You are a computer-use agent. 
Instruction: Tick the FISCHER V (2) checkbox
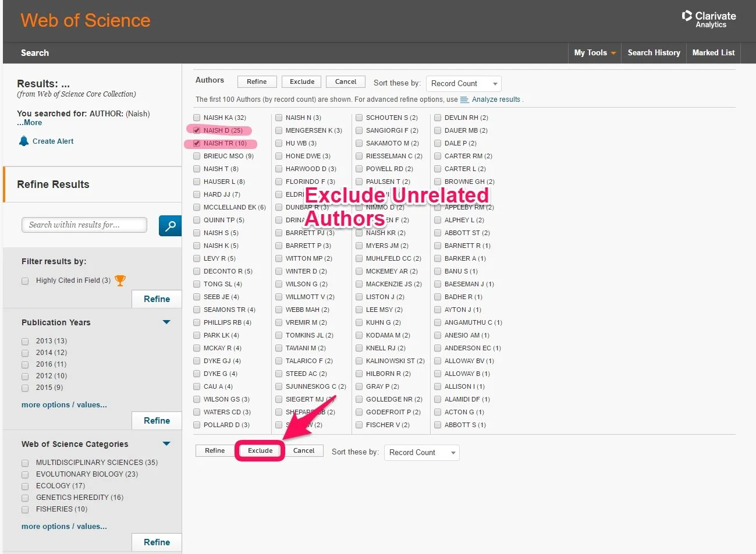pyautogui.click(x=359, y=425)
